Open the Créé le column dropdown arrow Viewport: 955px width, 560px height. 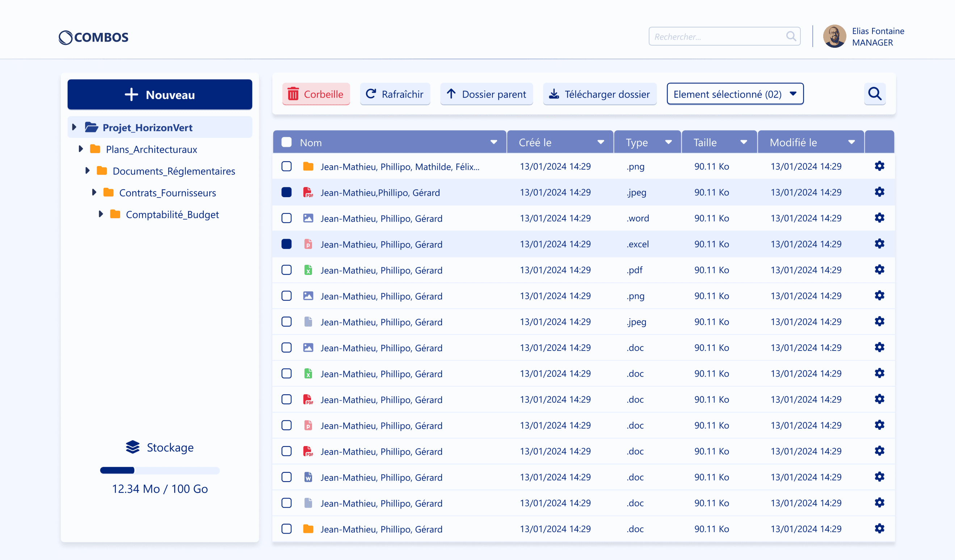[601, 143]
